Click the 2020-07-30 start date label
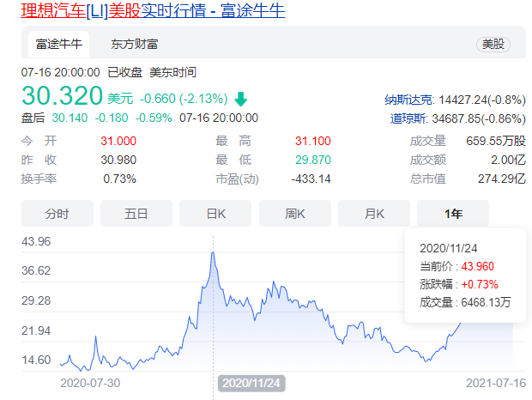 [x=90, y=383]
